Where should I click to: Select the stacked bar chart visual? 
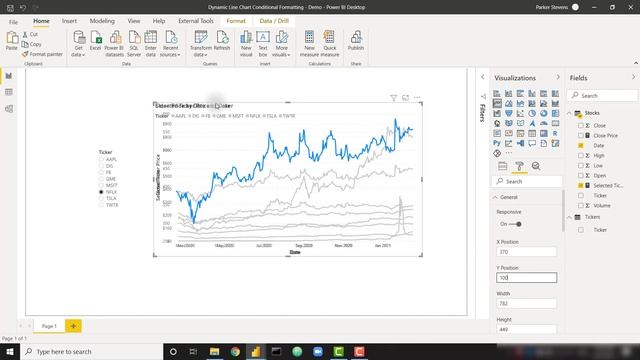[497, 93]
